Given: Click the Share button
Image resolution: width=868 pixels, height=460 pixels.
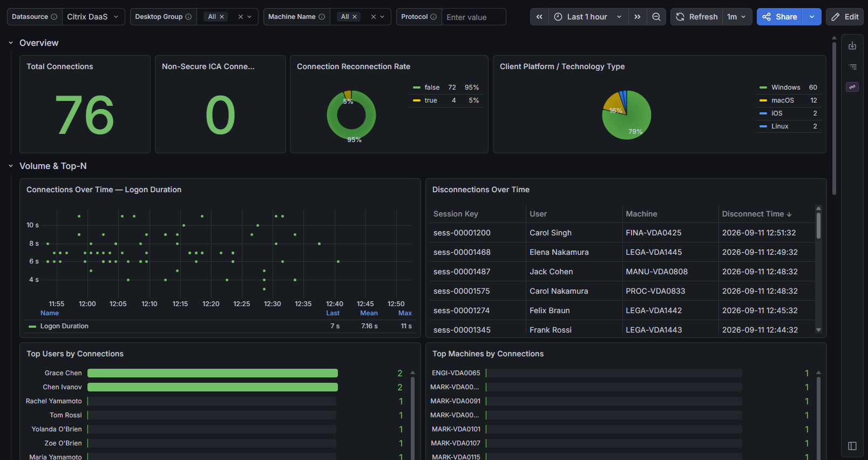Looking at the screenshot, I should (x=780, y=17).
